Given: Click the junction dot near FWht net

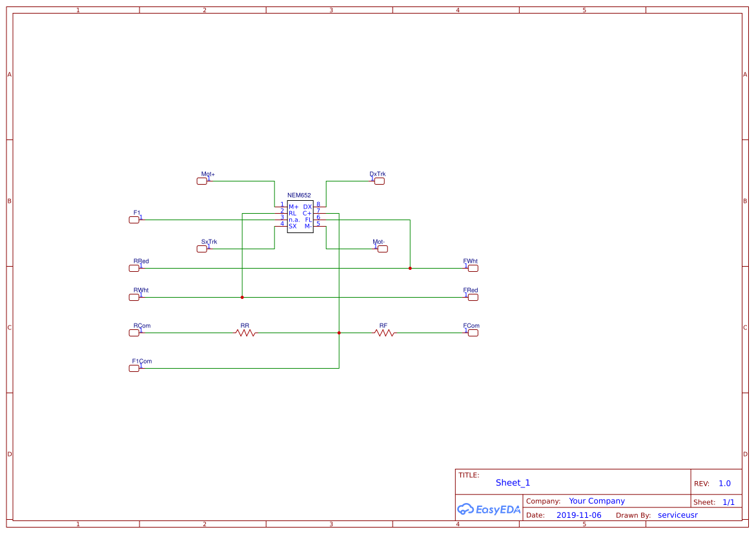Looking at the screenshot, I should coord(409,268).
